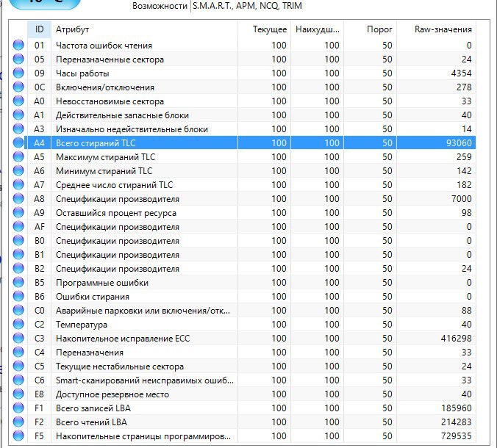This screenshot has height=448, width=497.
Task: Click the status icon for attribute F1
Action: [x=18, y=408]
